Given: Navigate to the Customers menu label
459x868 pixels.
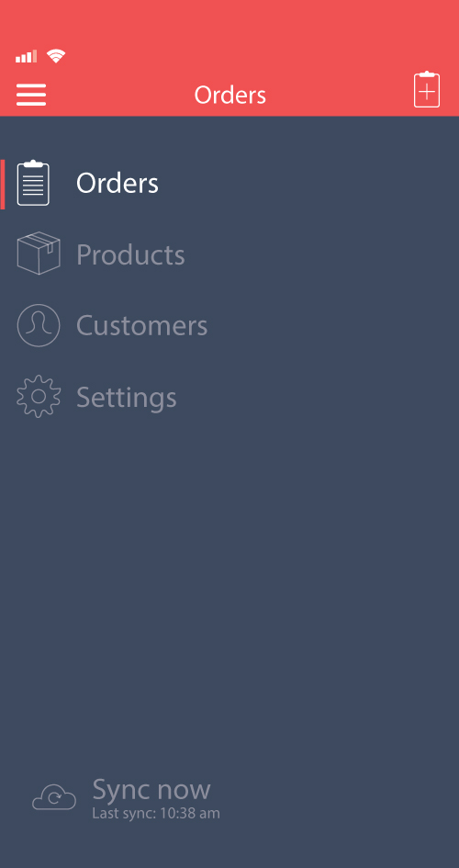Looking at the screenshot, I should pyautogui.click(x=142, y=325).
